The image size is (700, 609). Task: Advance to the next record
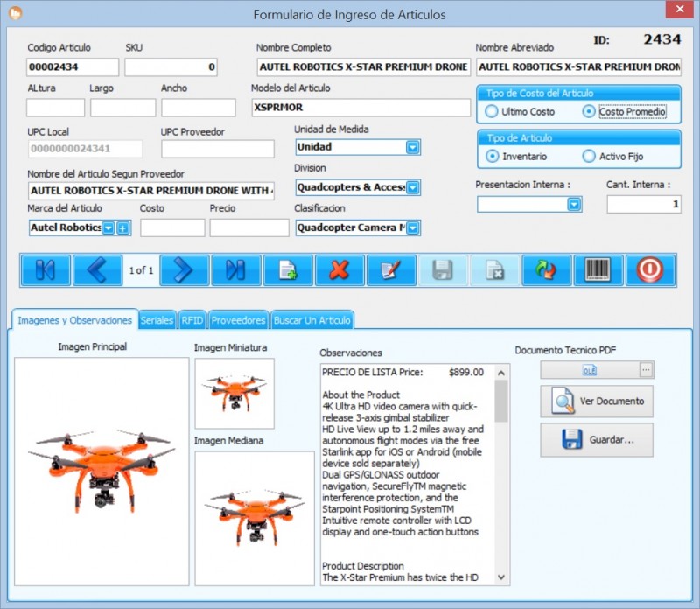pos(183,270)
